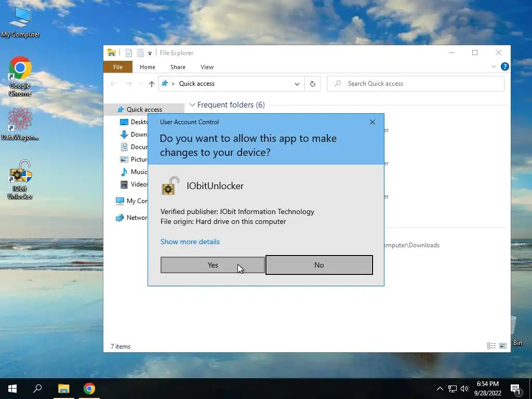
Task: Click the Properties quick access toolbar icon
Action: (x=129, y=53)
